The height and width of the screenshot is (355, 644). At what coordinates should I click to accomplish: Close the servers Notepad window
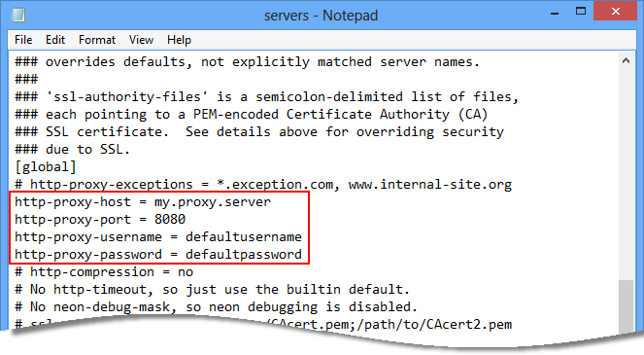pos(615,12)
